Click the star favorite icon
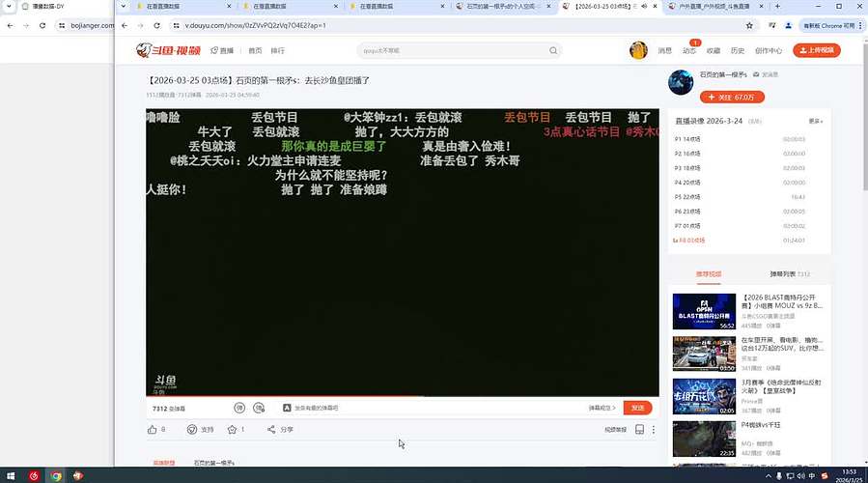 232,429
